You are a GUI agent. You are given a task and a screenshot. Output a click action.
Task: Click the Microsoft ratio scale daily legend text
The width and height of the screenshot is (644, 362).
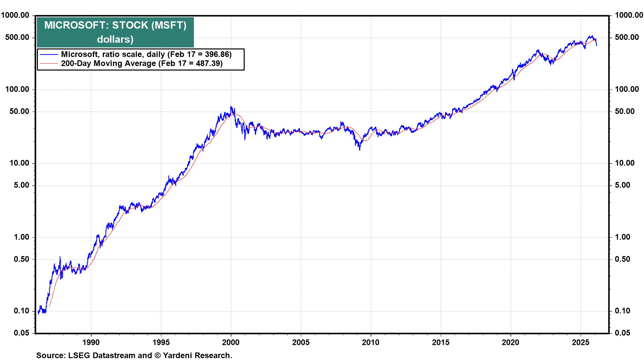pyautogui.click(x=146, y=55)
